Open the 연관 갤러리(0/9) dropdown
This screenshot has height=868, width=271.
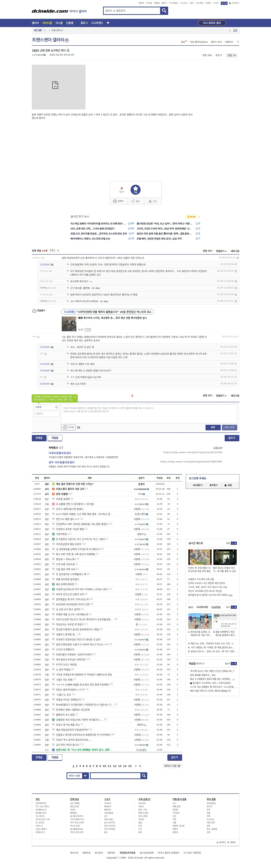[199, 42]
